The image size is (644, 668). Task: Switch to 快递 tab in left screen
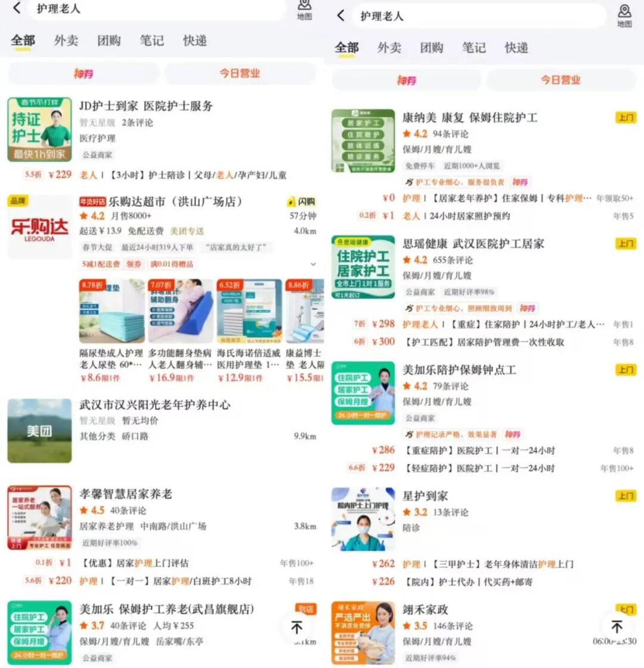195,41
